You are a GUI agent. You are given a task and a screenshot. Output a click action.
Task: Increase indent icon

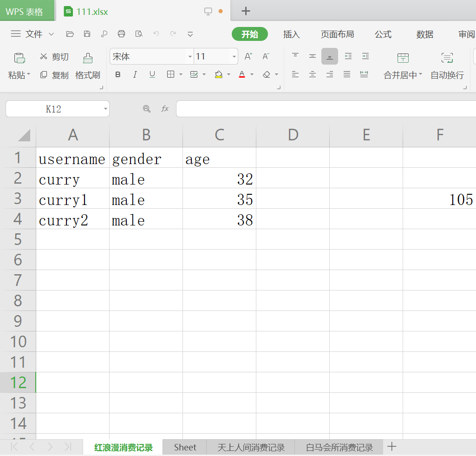point(365,56)
